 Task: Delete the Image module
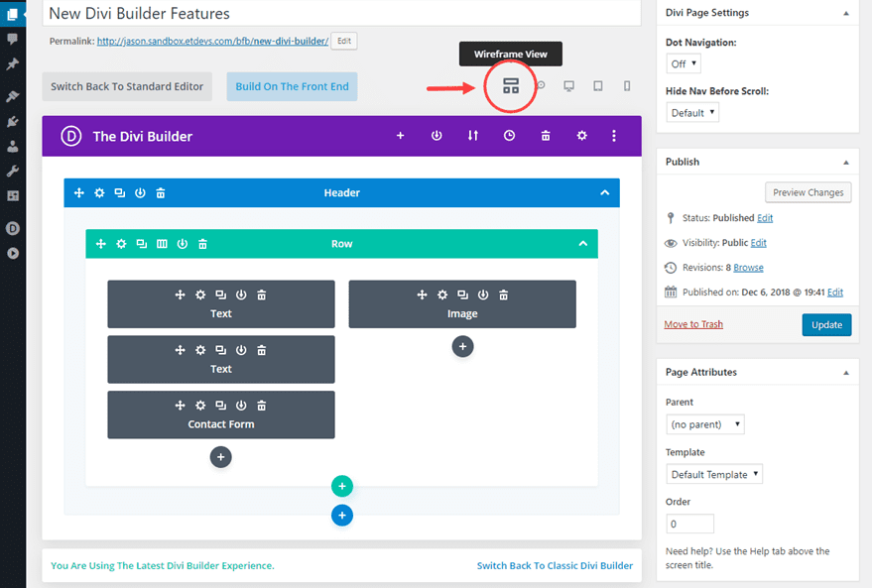(x=503, y=294)
